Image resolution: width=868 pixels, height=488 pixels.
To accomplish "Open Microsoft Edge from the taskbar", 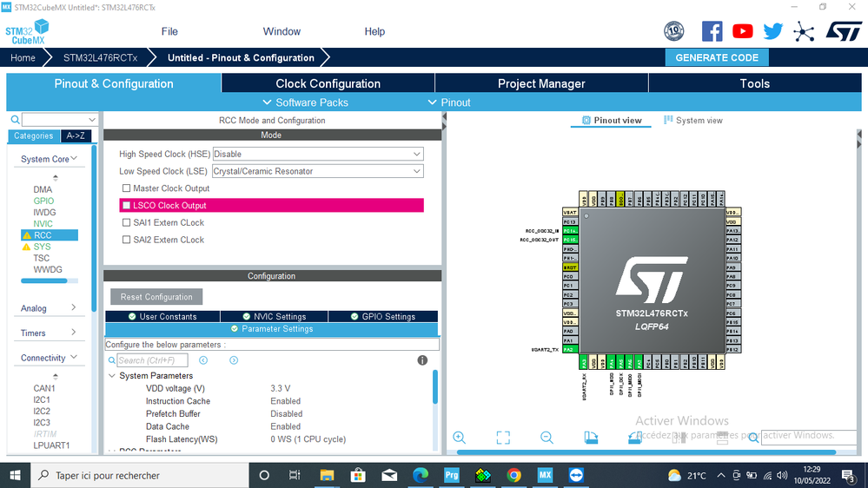I will [421, 475].
